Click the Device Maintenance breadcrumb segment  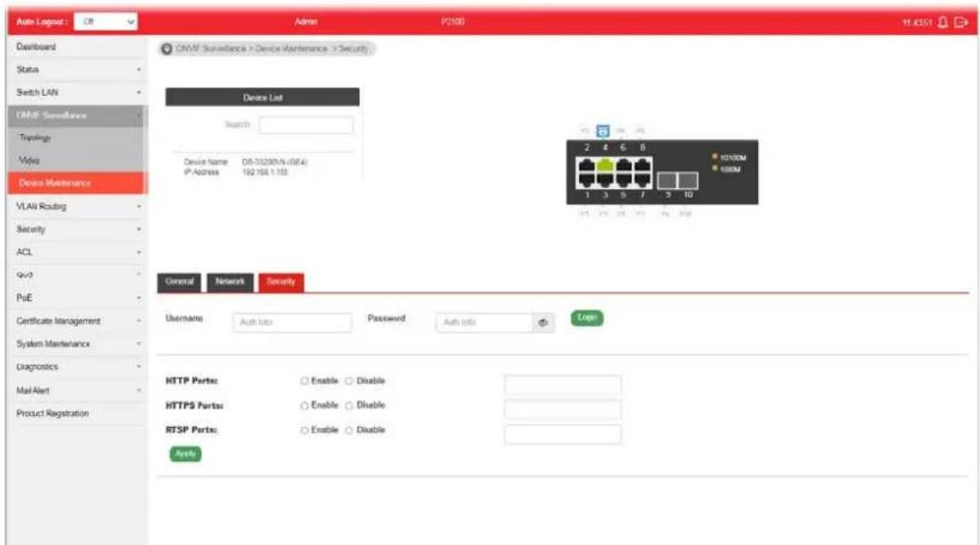[x=291, y=48]
